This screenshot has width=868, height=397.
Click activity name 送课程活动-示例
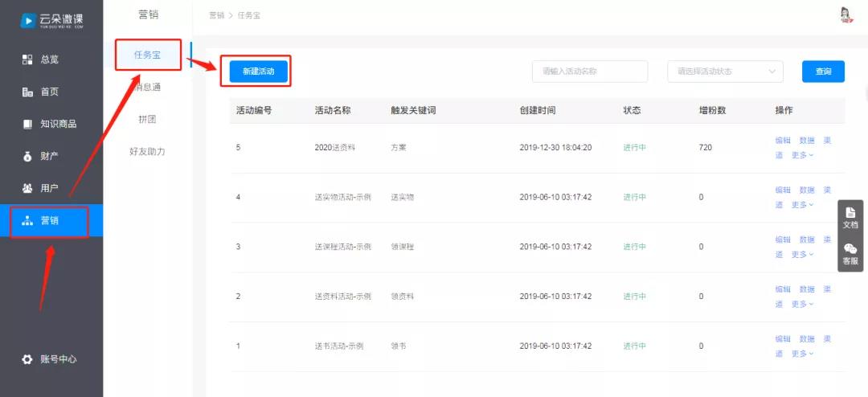[342, 247]
